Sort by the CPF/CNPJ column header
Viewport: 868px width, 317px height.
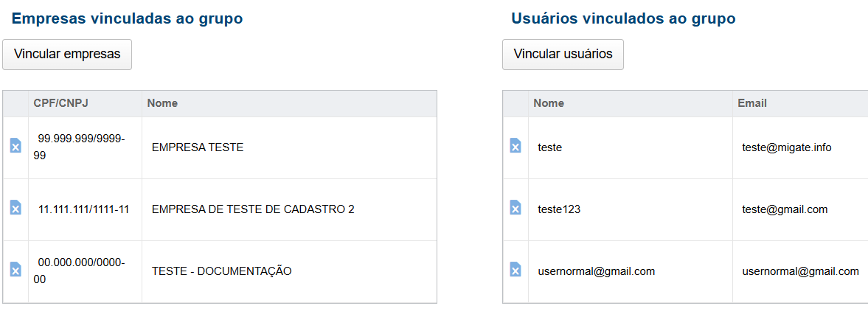[61, 103]
